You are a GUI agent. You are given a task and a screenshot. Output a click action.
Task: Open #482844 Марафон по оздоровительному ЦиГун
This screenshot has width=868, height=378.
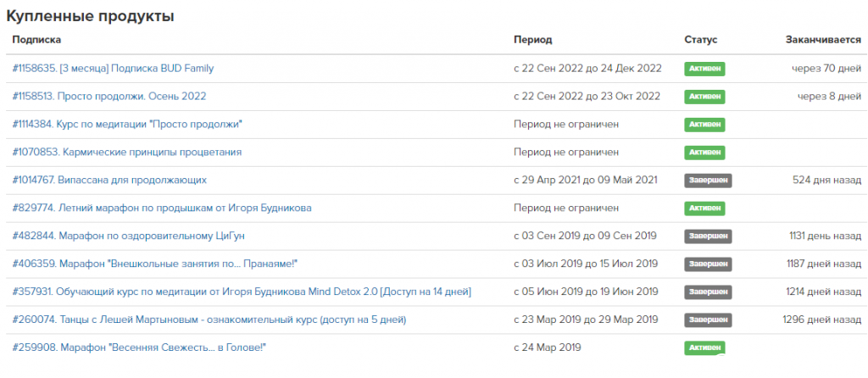pos(129,236)
